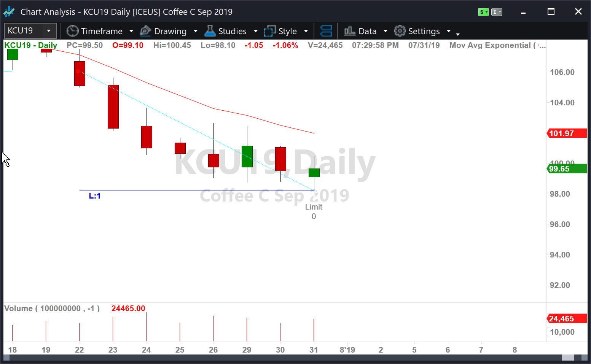This screenshot has height=364, width=591.
Task: Open the Settings menu label
Action: pyautogui.click(x=424, y=31)
